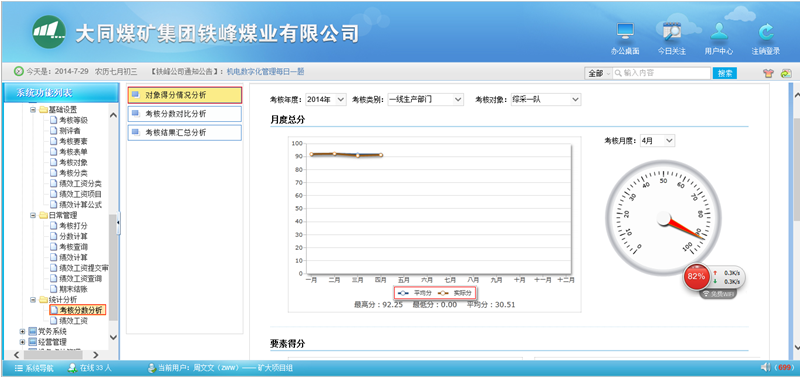
Task: Open the 考核月度 4月 dropdown
Action: point(657,140)
